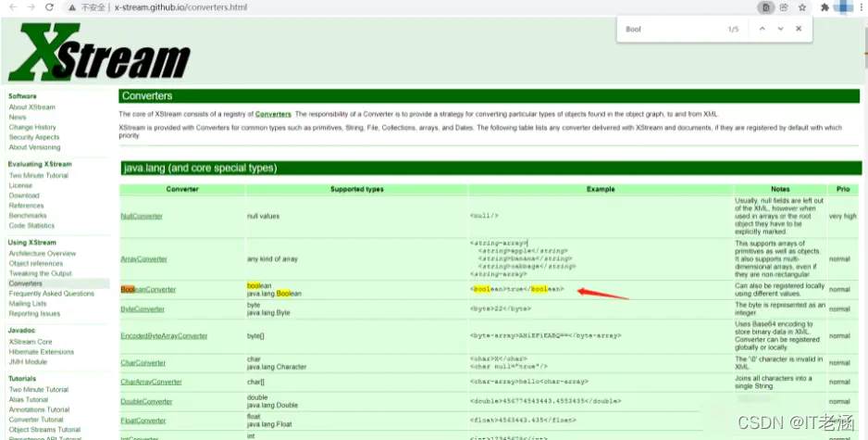
Task: Open CharArrayConverter link in table
Action: (x=151, y=382)
